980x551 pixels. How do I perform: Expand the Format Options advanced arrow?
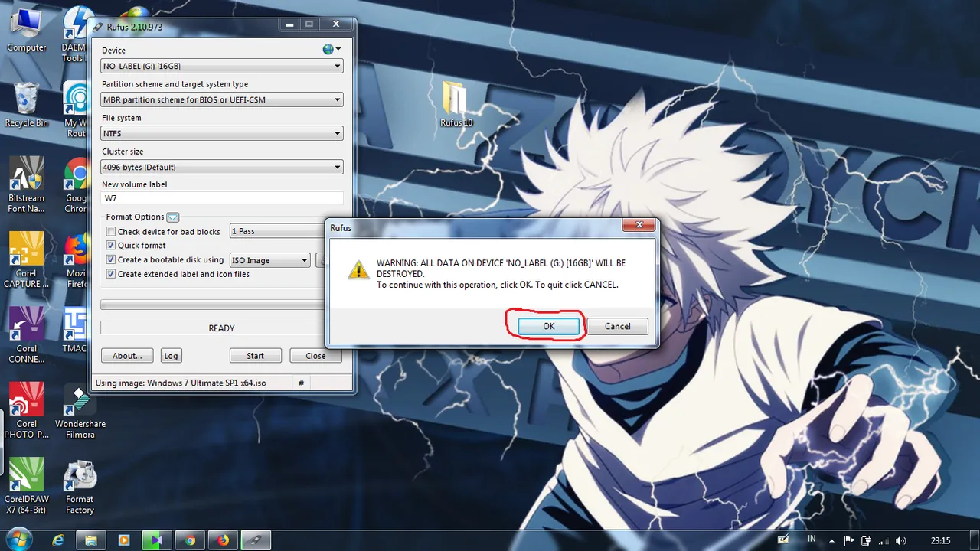pos(172,217)
